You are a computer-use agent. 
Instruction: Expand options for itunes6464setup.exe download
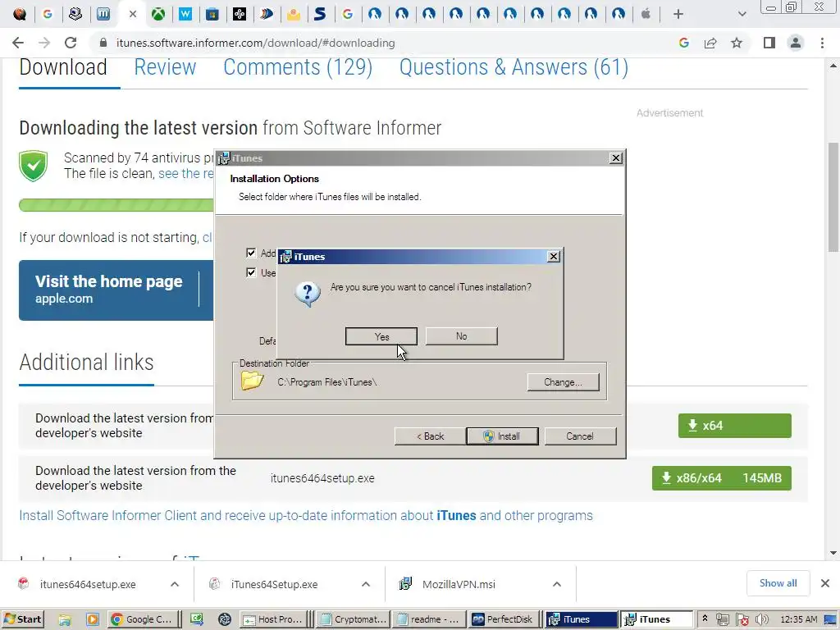tap(175, 584)
